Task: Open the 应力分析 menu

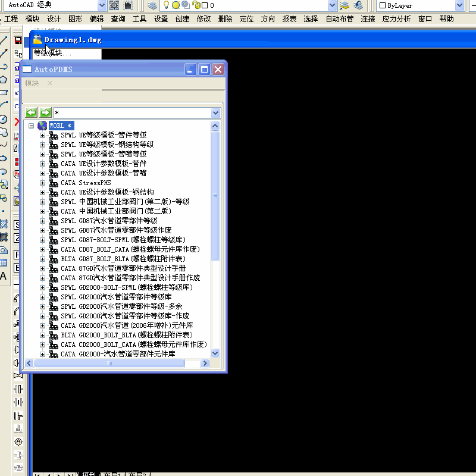Action: click(396, 19)
